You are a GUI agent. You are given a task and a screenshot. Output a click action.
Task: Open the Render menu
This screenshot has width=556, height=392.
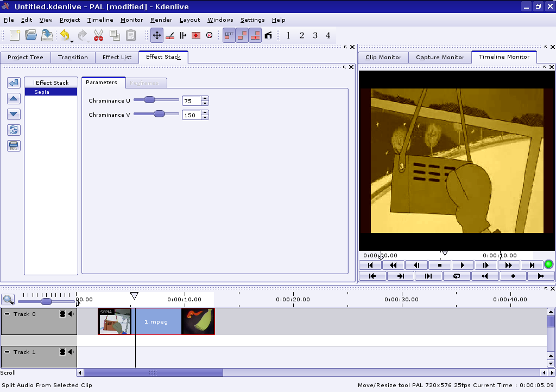point(161,20)
